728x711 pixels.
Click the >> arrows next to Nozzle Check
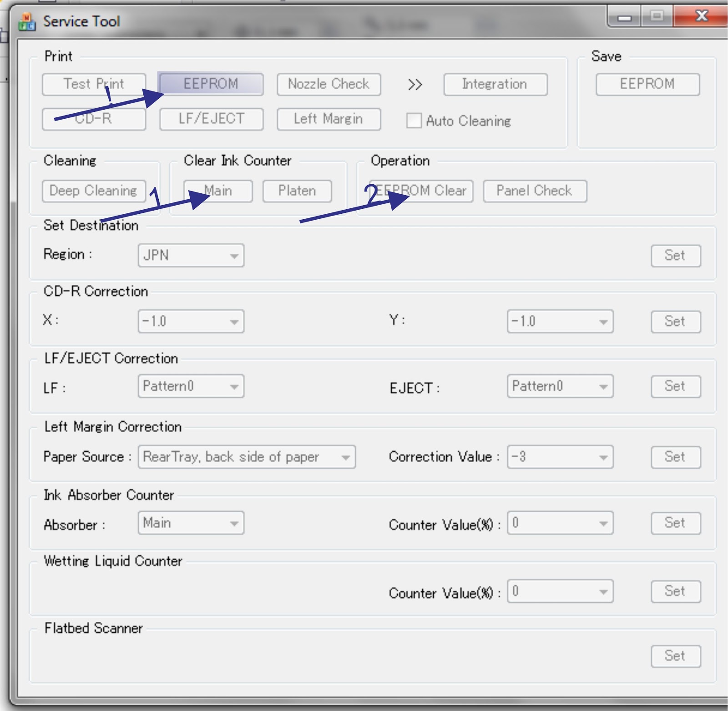(415, 85)
